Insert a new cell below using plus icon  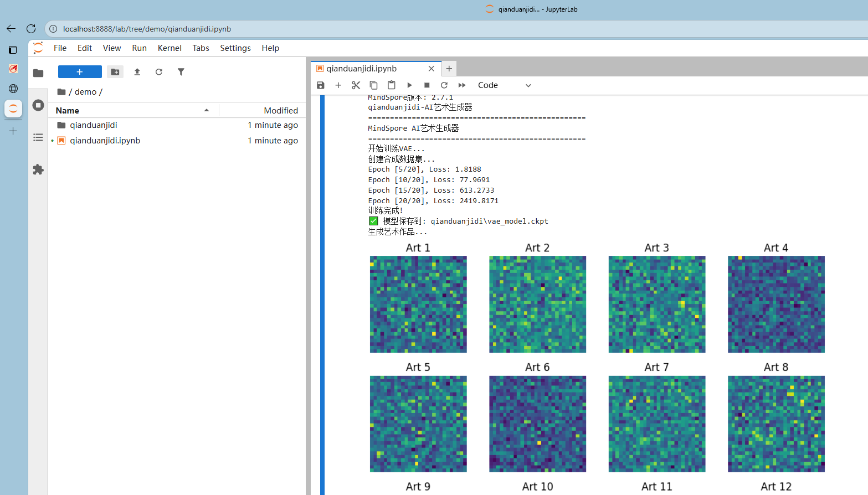click(338, 85)
